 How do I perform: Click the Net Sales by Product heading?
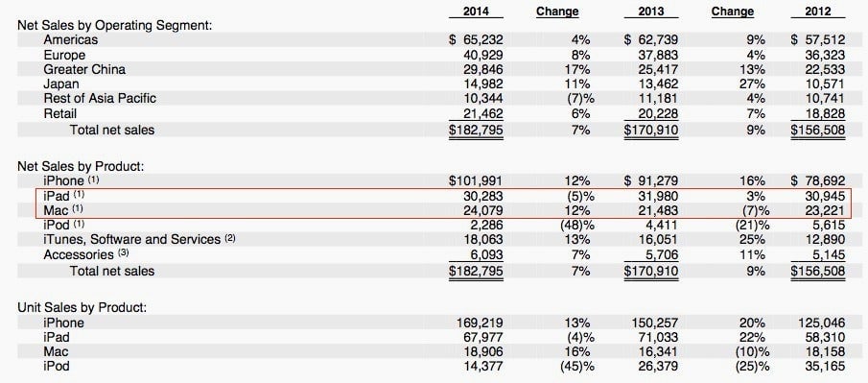(x=81, y=166)
